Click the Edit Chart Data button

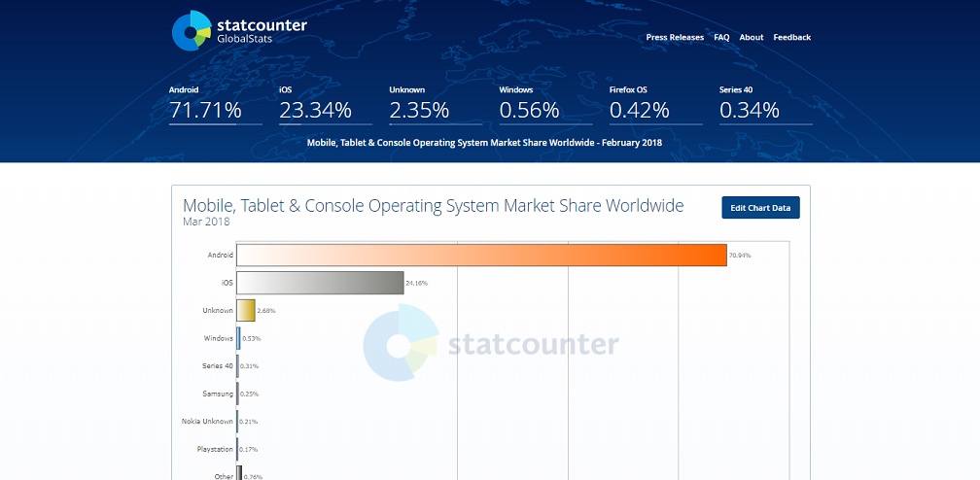pos(760,208)
